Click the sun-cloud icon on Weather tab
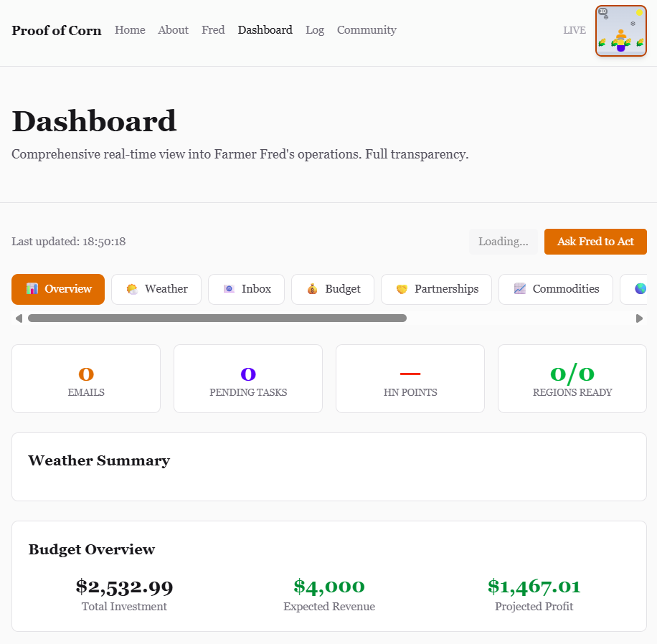The width and height of the screenshot is (657, 644). [132, 289]
